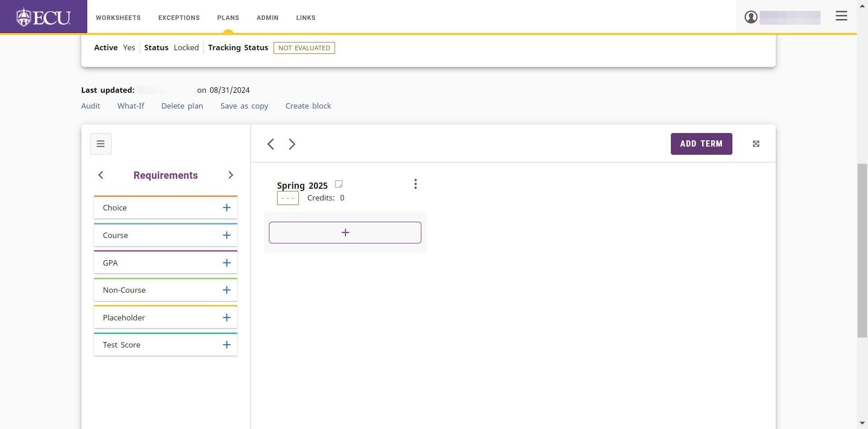
Task: Open the Plans tab
Action: click(x=228, y=18)
